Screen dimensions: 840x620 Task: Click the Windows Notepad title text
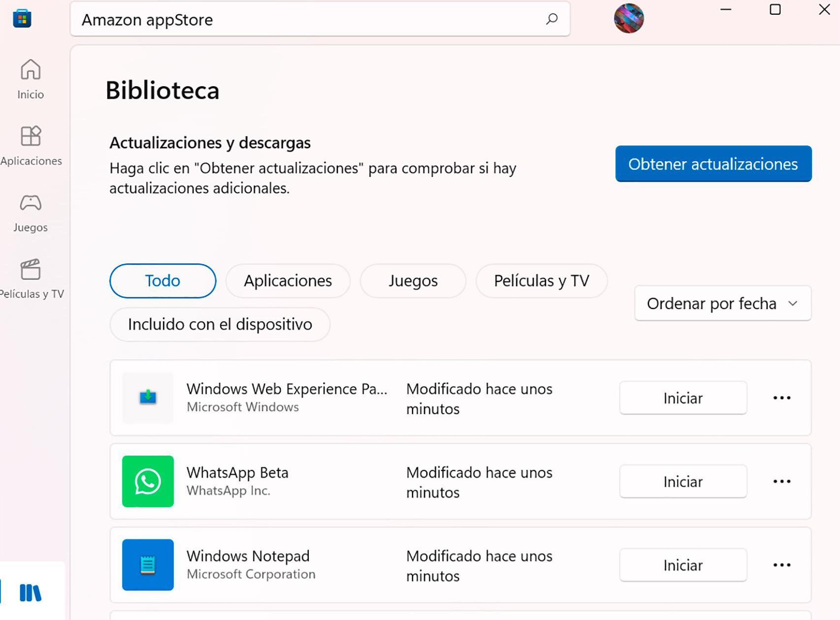tap(248, 556)
